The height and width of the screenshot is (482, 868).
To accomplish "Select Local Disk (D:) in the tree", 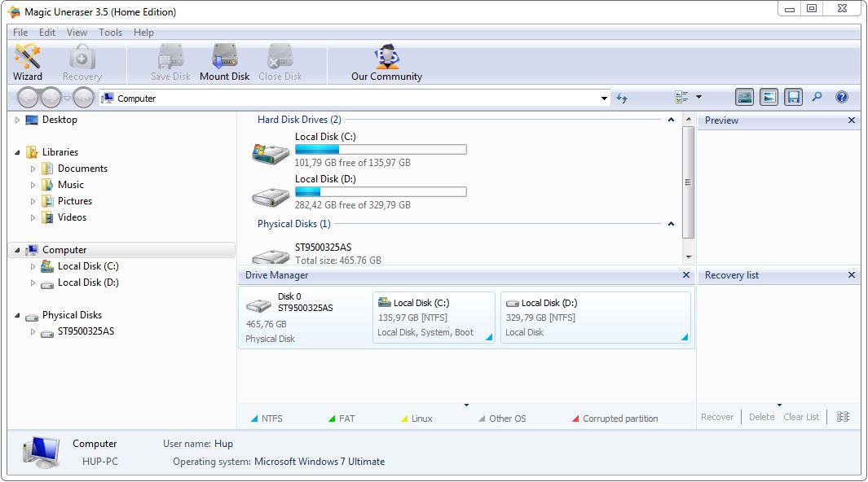I will 88,283.
